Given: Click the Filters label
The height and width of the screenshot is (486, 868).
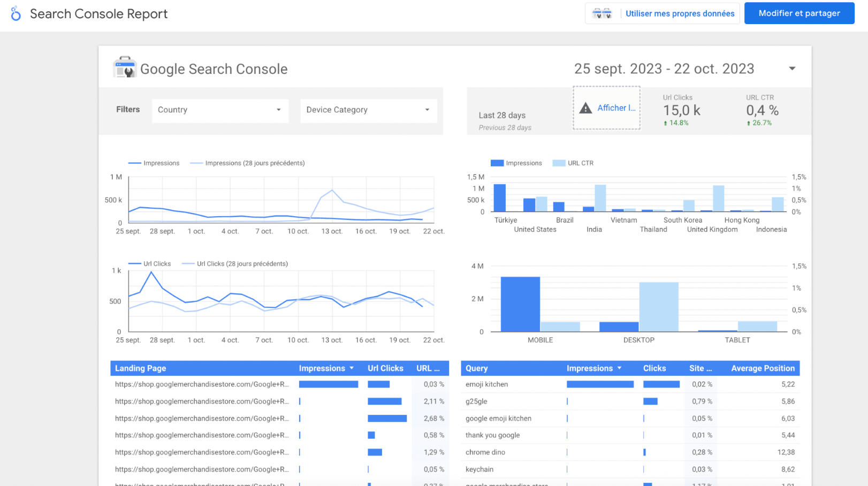Looking at the screenshot, I should tap(128, 110).
